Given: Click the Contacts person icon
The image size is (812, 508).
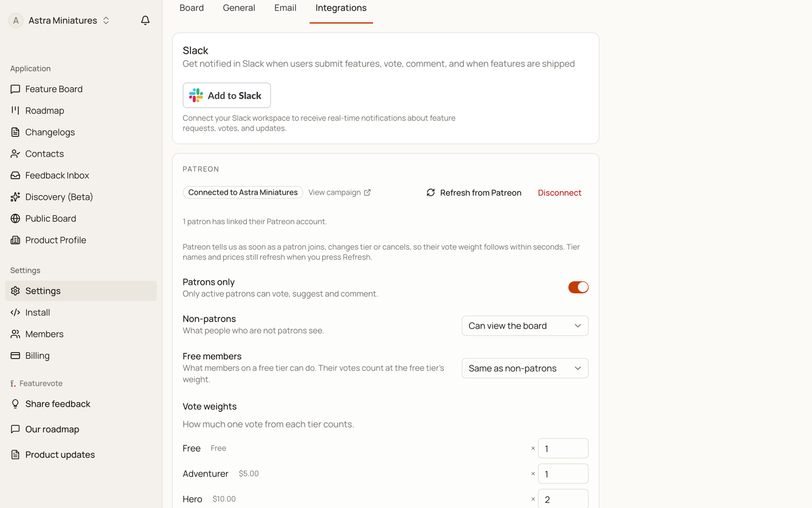Looking at the screenshot, I should pos(15,153).
